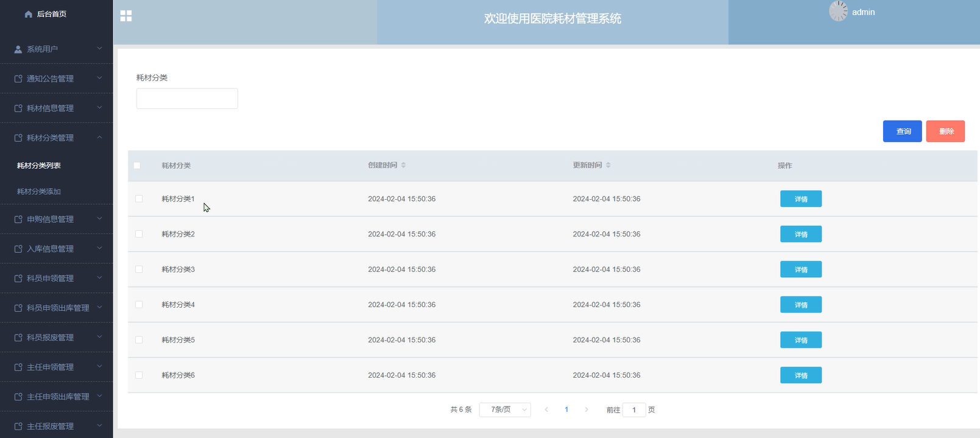Click the 耗材分类 search input field

pyautogui.click(x=187, y=99)
